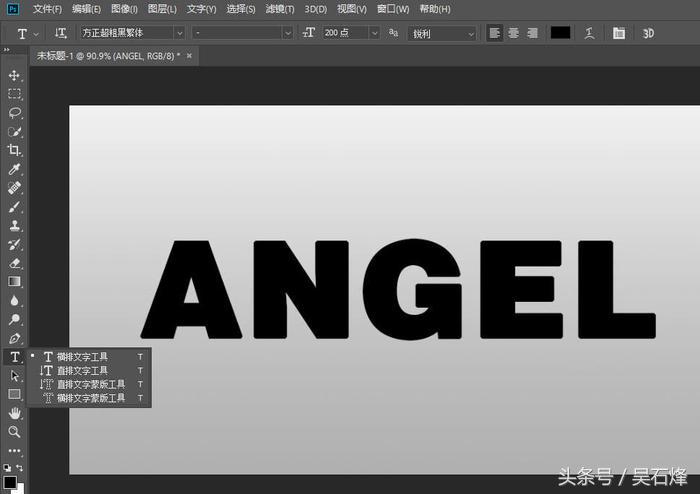Viewport: 700px width, 494px height.
Task: Open character and paragraph panels
Action: 619,33
